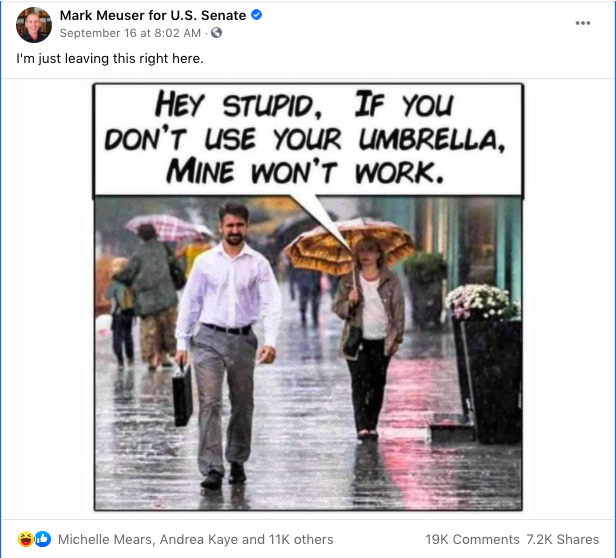Open the "Mark Meuser for U.S. Senate" page
The width and height of the screenshot is (616, 558).
(152, 16)
